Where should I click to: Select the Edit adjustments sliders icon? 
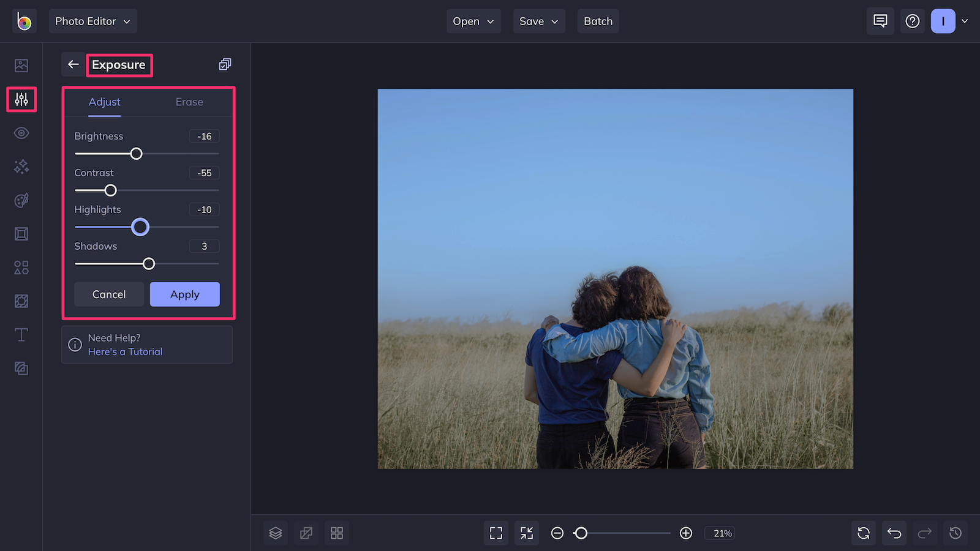pos(21,99)
